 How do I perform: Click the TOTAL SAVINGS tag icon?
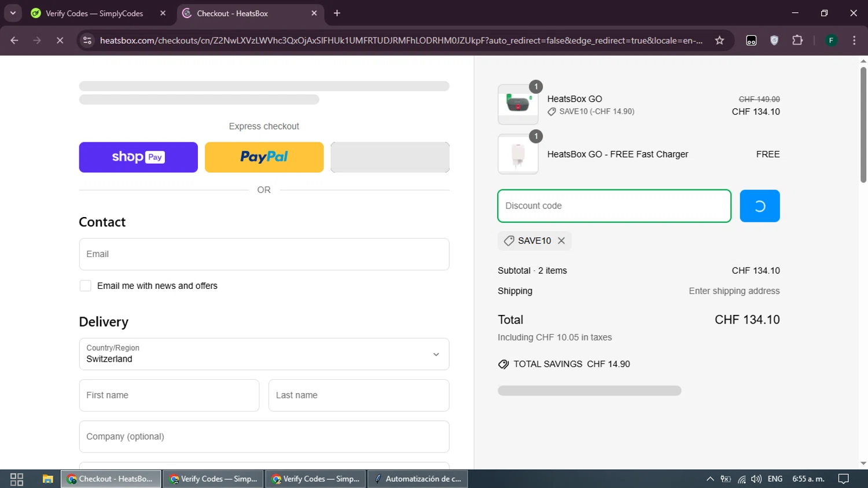(503, 364)
